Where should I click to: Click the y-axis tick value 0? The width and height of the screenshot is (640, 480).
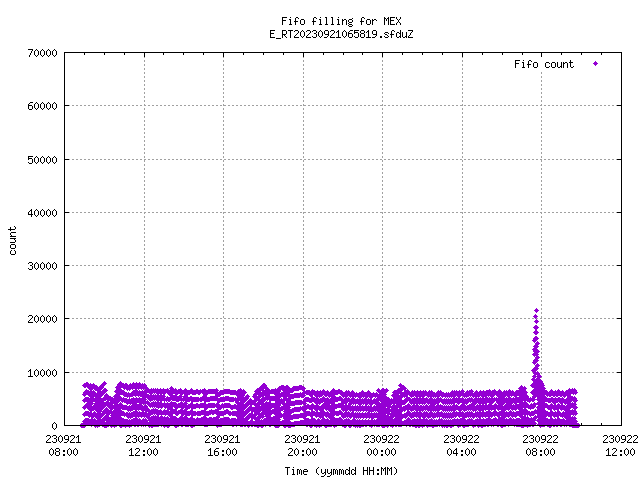(55, 426)
